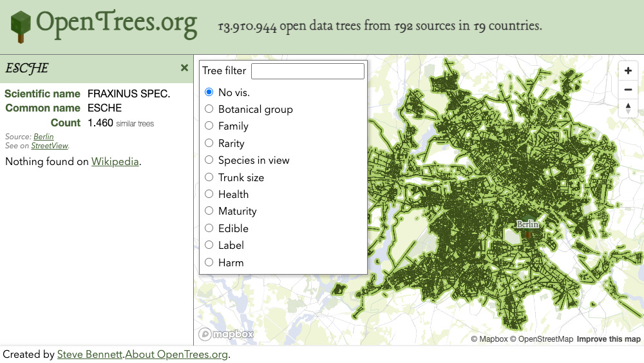Viewport: 644px width, 363px height.
Task: Click the FRAXINUS SPEC. scientific name
Action: pyautogui.click(x=129, y=93)
